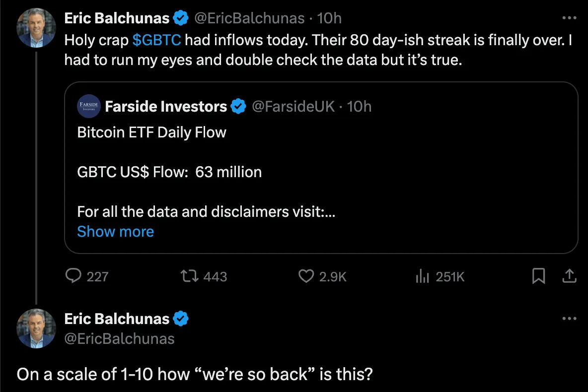Click the Farside Investors logo avatar
This screenshot has width=588, height=392.
tap(89, 106)
